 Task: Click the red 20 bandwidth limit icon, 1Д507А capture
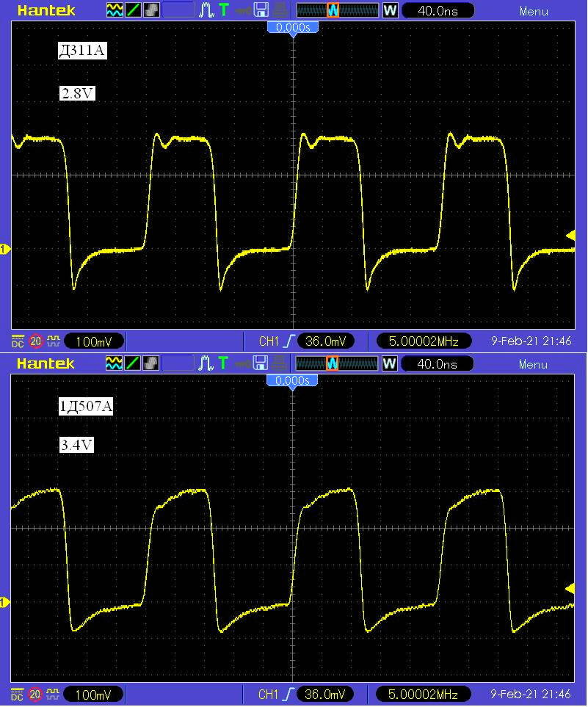(x=35, y=695)
